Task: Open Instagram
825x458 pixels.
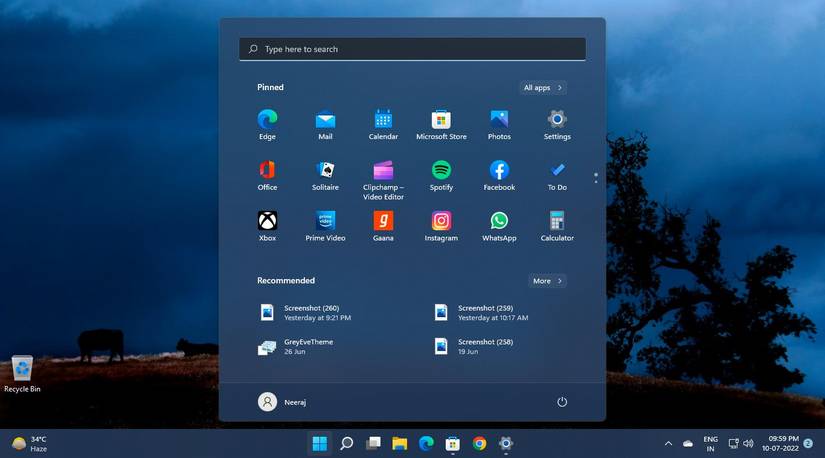Action: [x=441, y=226]
